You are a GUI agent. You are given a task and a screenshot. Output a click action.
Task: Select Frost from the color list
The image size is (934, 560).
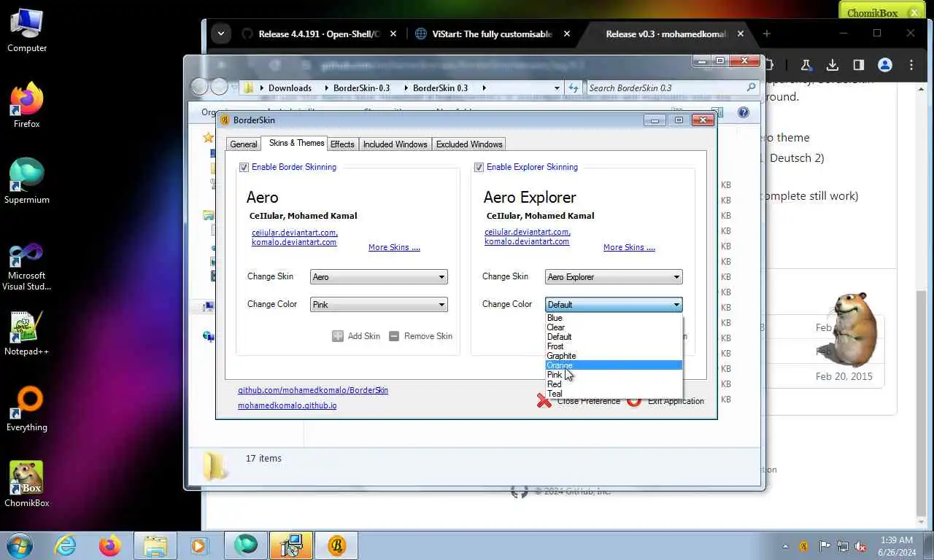(614, 346)
